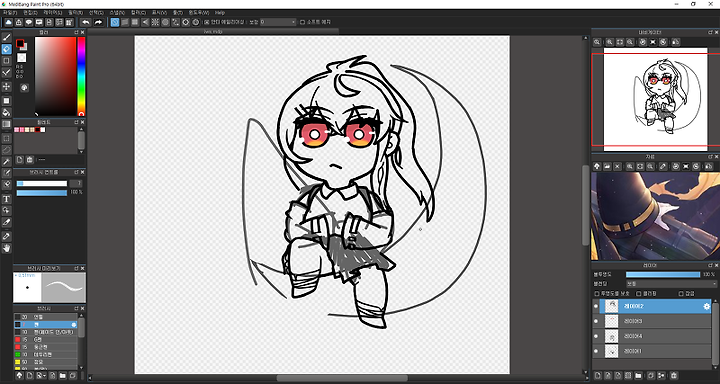Open the blending mode dropdown in Layer panel
Viewport: 720px width, 384px height.
671,284
